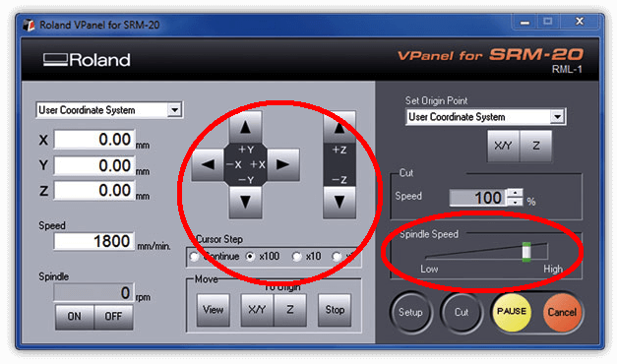
Task: Click the spindle rpm readout field
Action: click(93, 292)
